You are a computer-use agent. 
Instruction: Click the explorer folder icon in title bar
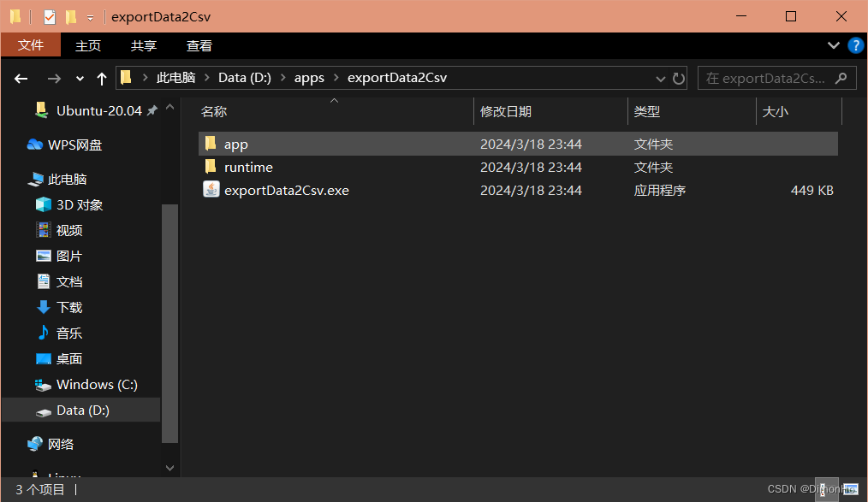pos(15,17)
